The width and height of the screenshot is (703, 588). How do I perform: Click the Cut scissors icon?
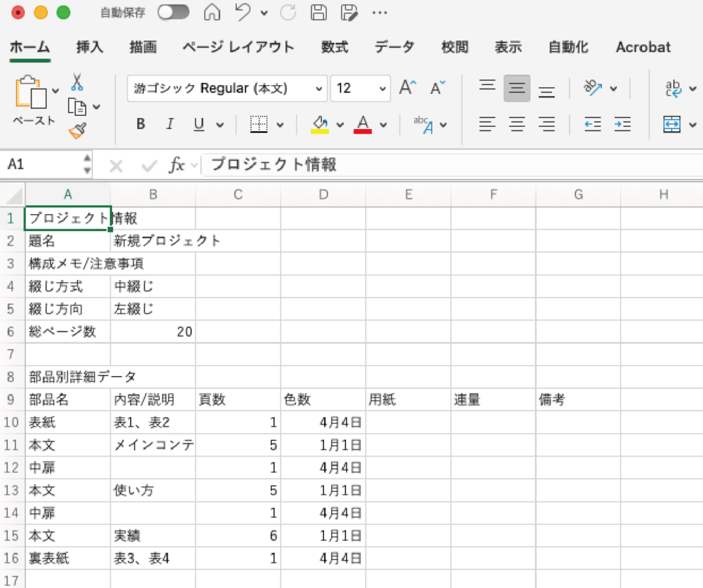coord(77,82)
